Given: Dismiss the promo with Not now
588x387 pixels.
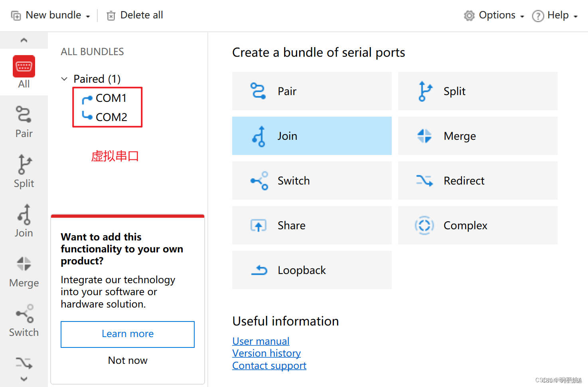Looking at the screenshot, I should [128, 360].
